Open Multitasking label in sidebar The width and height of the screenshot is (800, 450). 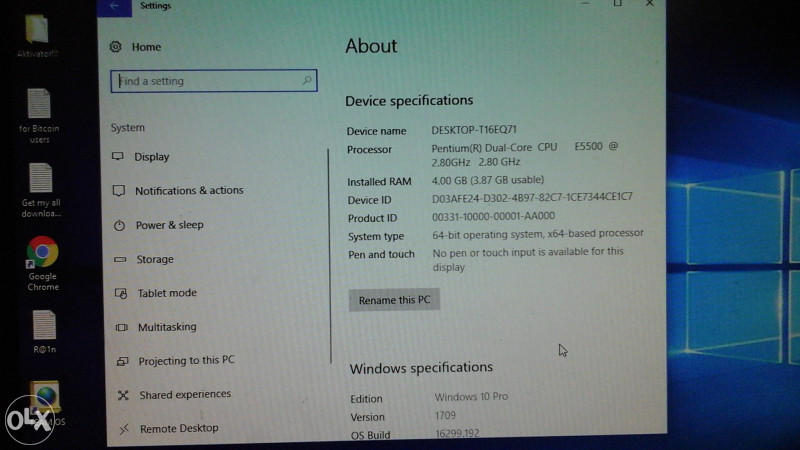(167, 327)
